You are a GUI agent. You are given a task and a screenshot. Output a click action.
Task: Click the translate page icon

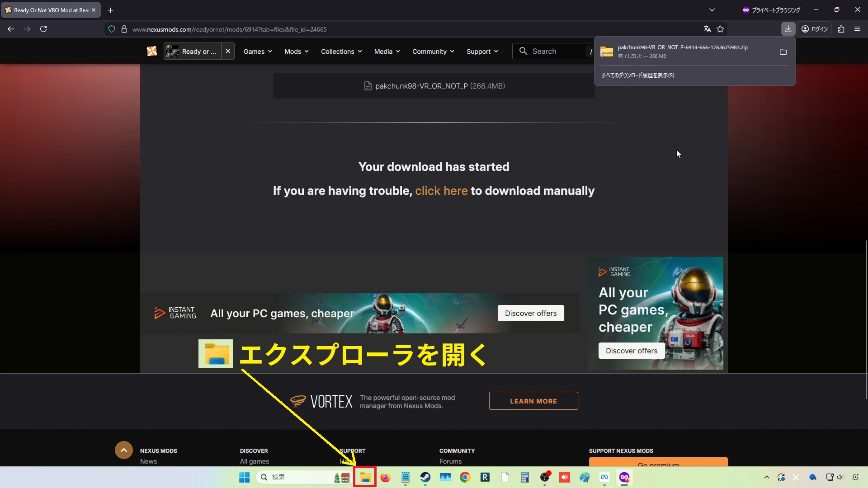coord(708,29)
